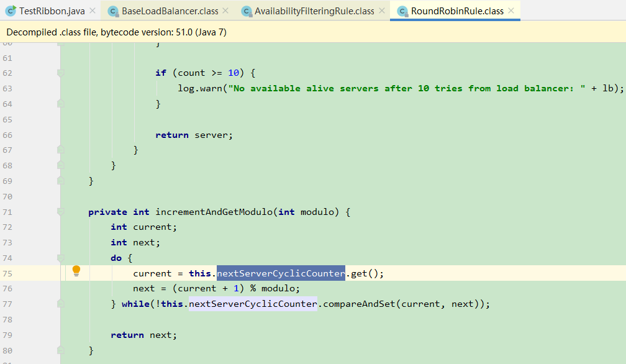Viewport: 626px width, 364px height.
Task: Click the "No available alive servers" string literal
Action: [x=407, y=89]
